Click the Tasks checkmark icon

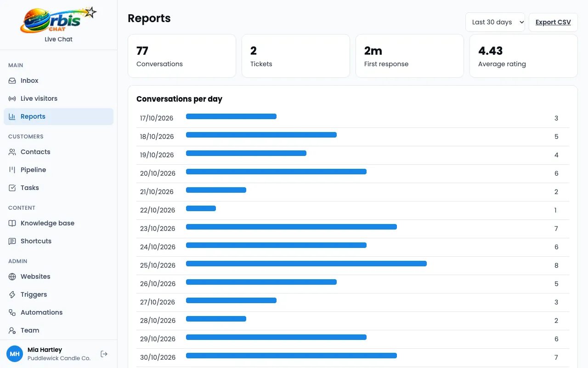(x=12, y=188)
